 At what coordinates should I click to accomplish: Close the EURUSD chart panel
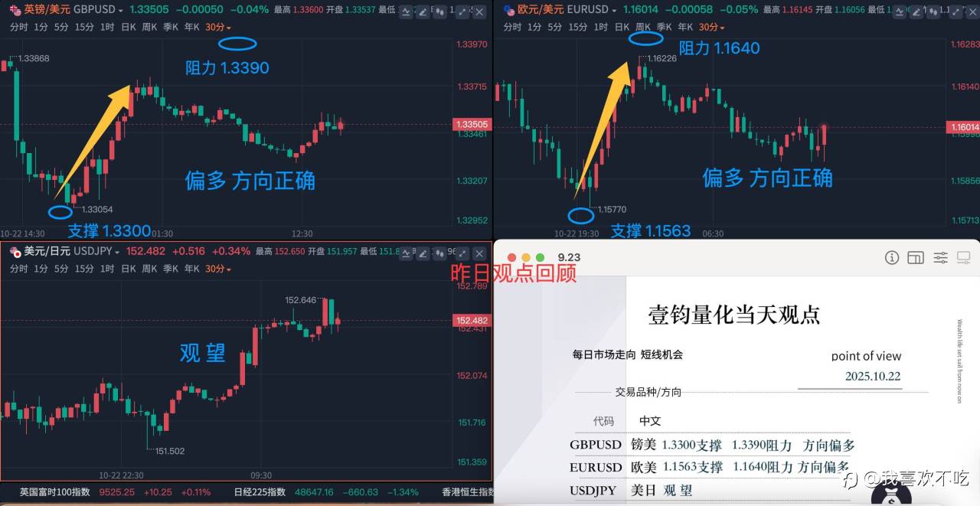click(972, 12)
